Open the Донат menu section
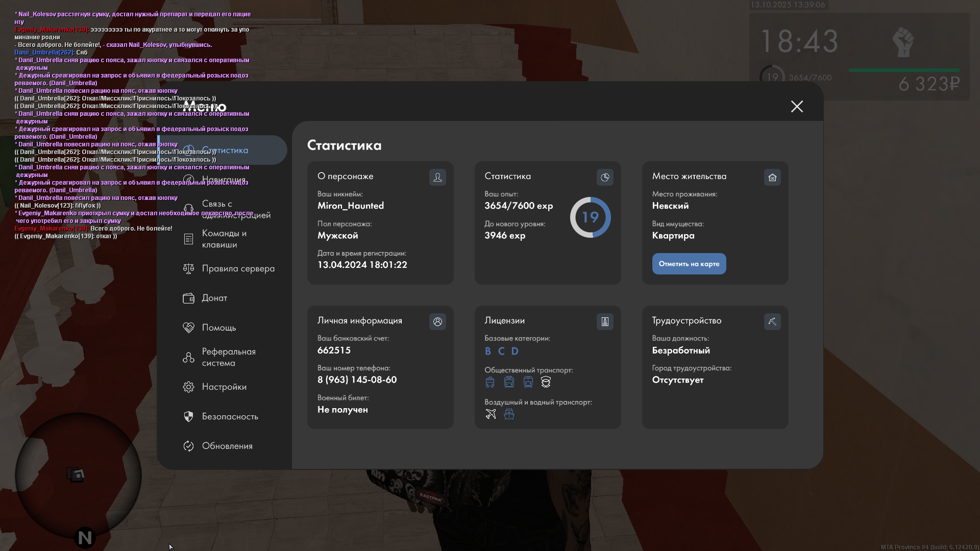This screenshot has height=551, width=980. coord(214,298)
